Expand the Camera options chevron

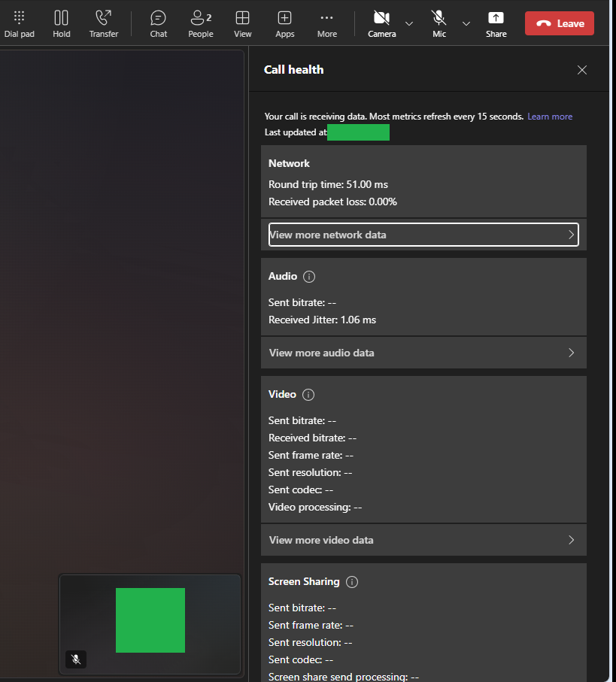click(409, 23)
